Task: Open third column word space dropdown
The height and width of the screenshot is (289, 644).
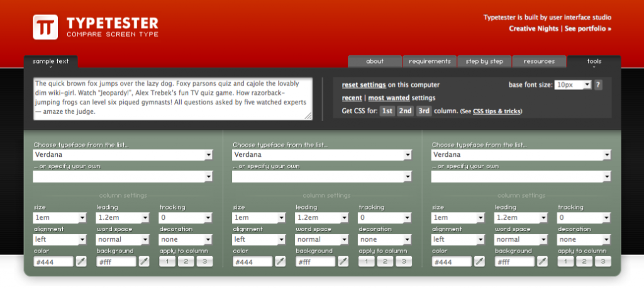Action: click(x=521, y=240)
